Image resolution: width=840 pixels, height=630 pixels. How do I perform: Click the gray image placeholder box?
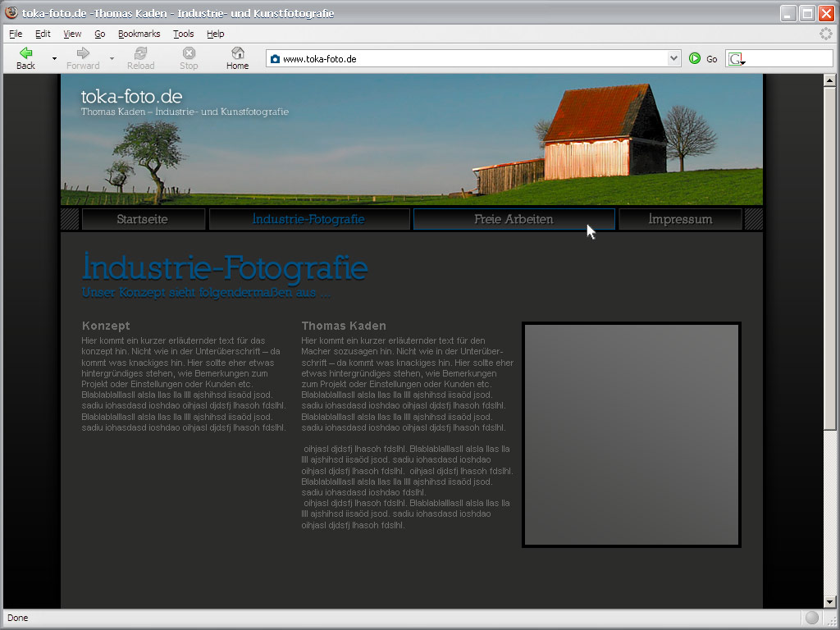coord(632,434)
